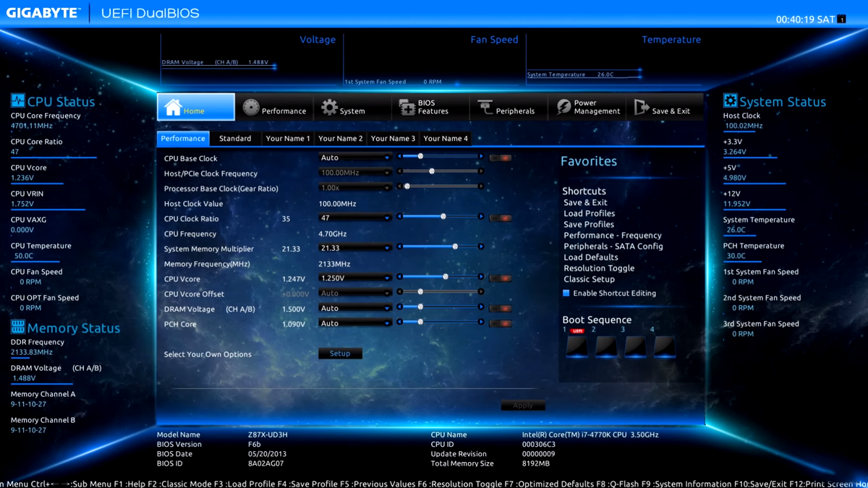Click the Processor Base Clock Gear Ratio slider handle
Viewport: 868px width, 488px height.
point(407,187)
